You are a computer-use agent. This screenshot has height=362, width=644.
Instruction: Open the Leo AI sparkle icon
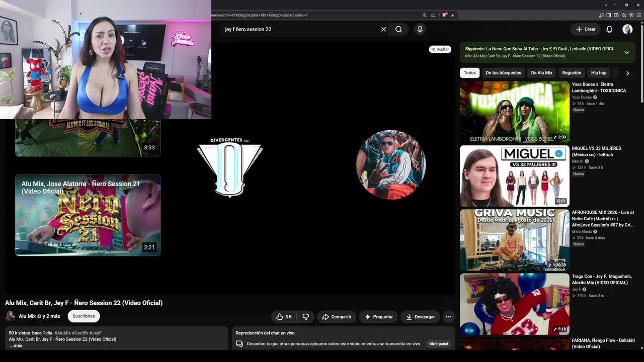[624, 15]
